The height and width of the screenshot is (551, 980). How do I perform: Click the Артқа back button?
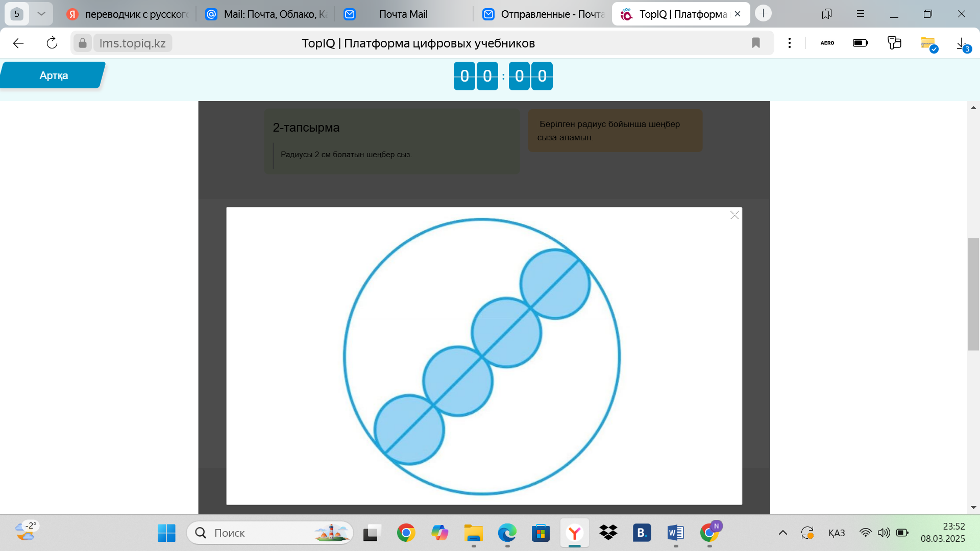click(x=53, y=76)
